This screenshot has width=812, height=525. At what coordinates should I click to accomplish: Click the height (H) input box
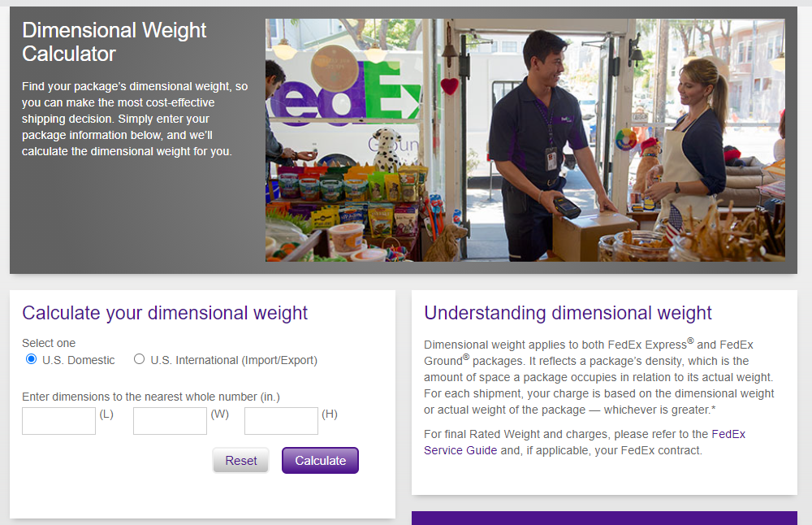coord(281,420)
